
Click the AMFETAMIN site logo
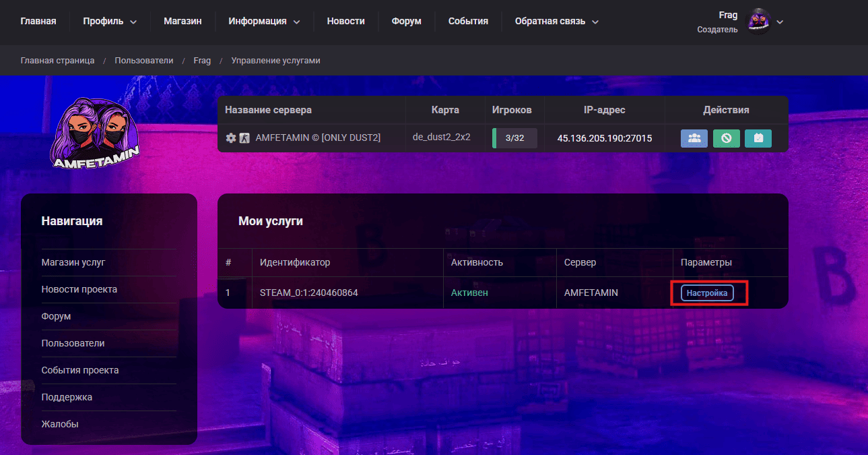coord(96,132)
